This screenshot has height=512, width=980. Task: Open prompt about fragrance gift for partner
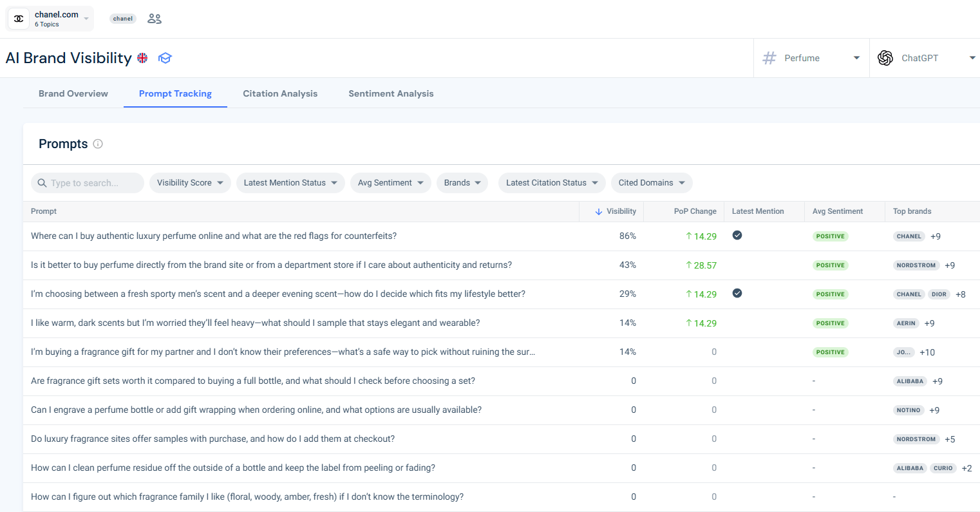283,352
